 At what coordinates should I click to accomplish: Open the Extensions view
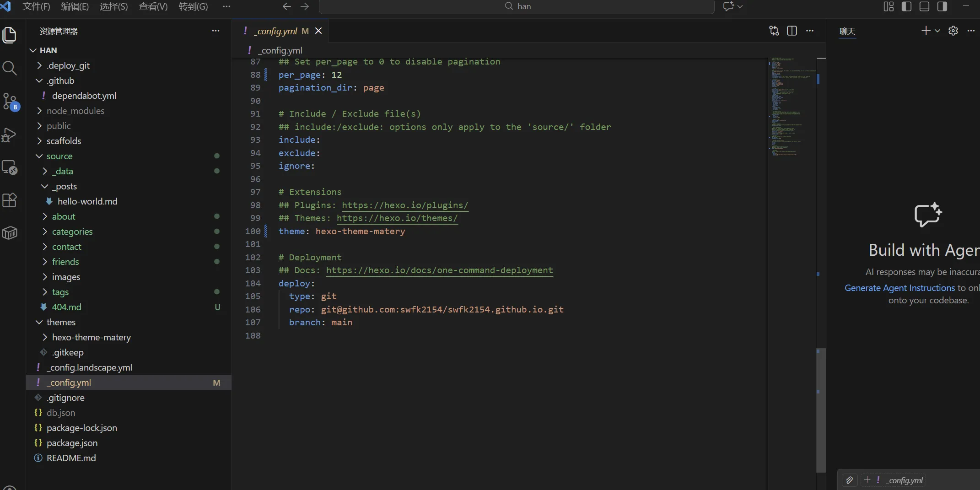click(x=10, y=200)
